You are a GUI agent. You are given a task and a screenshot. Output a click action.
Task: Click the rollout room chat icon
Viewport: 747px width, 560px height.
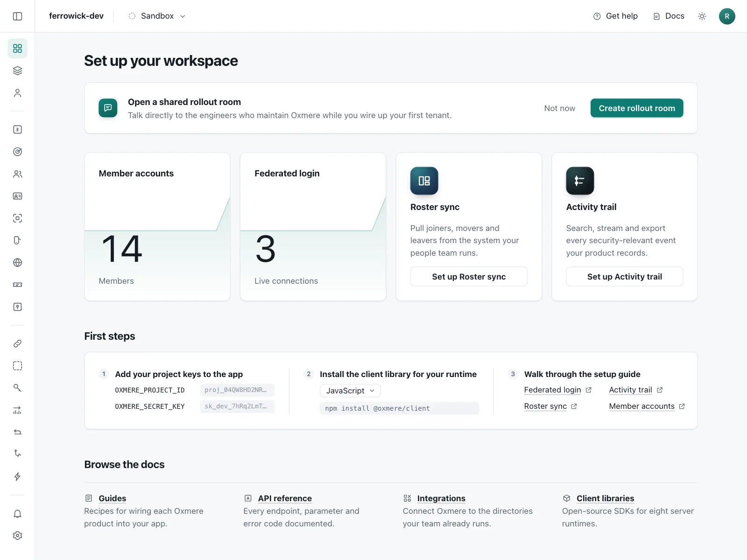(108, 108)
